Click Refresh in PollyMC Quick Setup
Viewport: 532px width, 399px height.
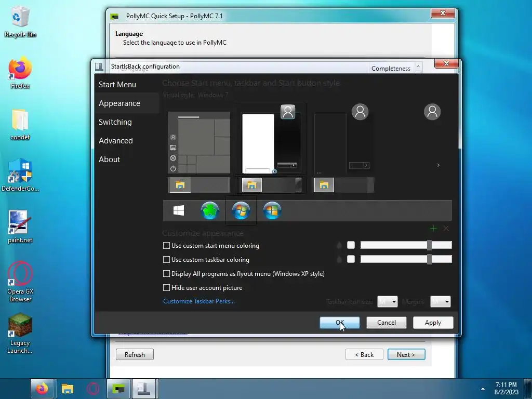[135, 354]
